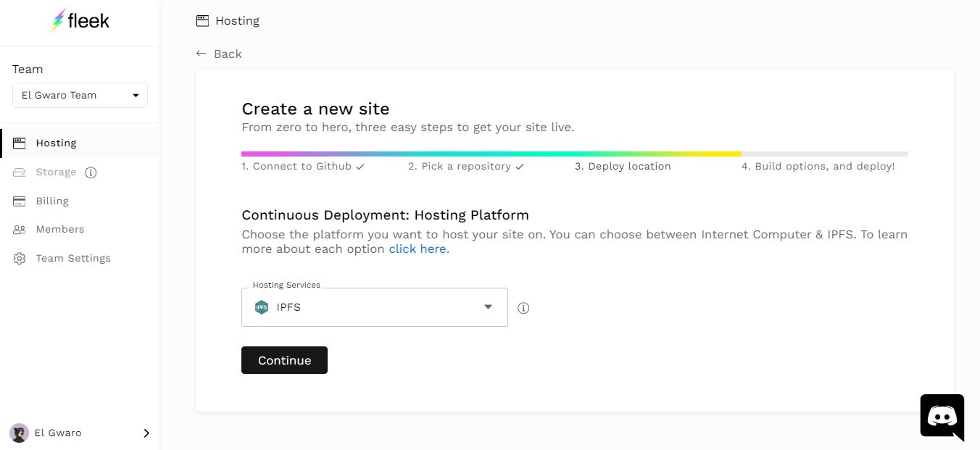The width and height of the screenshot is (980, 450).
Task: Expand the Hosting Services dropdown arrow
Action: coord(488,307)
